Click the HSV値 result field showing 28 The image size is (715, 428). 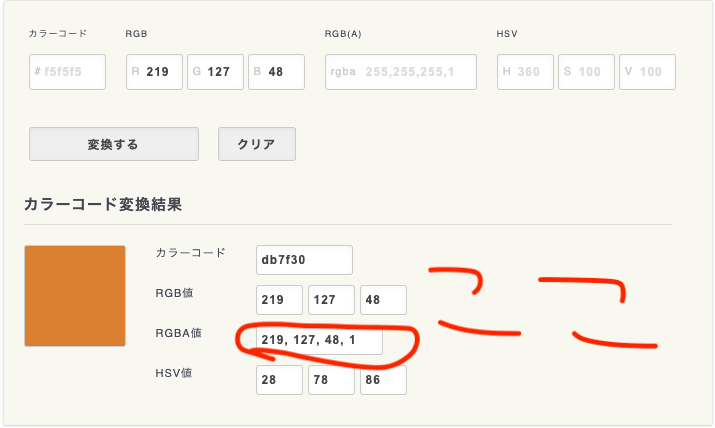pyautogui.click(x=279, y=380)
